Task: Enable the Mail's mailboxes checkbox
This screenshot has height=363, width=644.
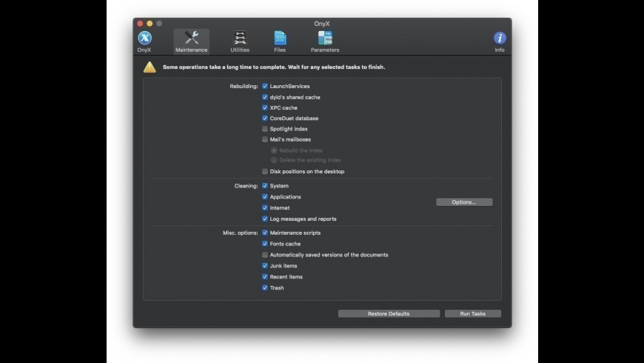Action: tap(265, 139)
